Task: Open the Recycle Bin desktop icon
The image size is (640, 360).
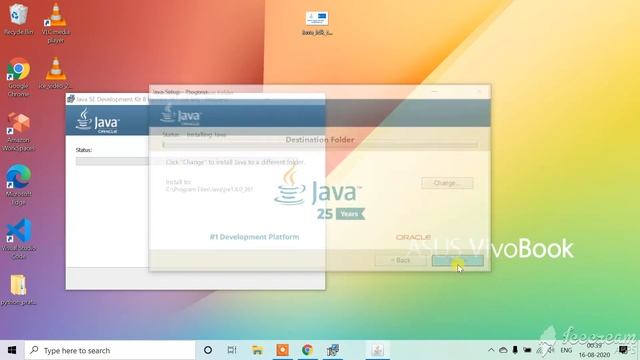Action: pos(18,20)
